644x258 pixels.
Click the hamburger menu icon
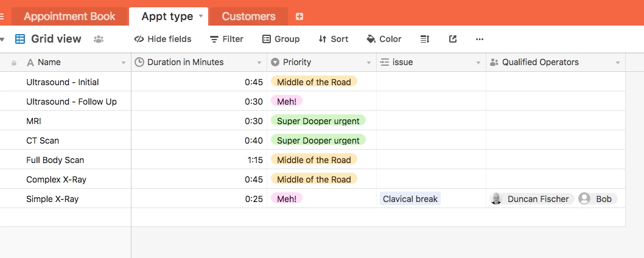[x=2, y=16]
